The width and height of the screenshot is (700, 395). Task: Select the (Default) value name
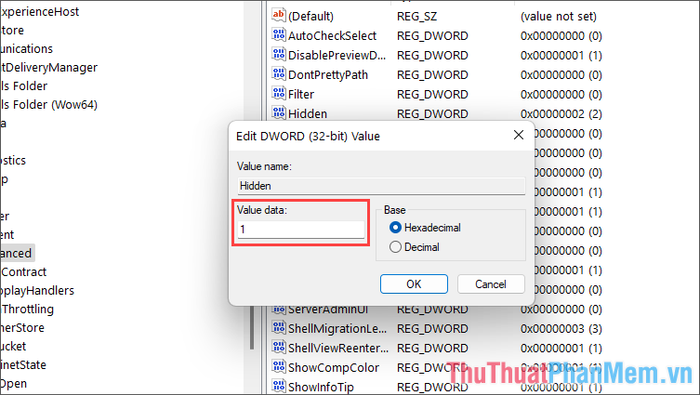311,17
